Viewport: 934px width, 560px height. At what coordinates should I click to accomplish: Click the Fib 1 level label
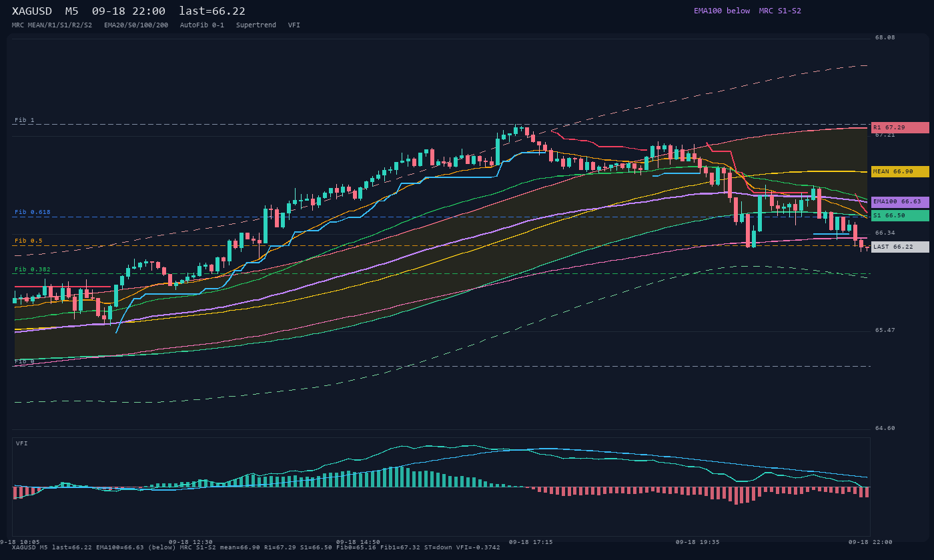click(x=24, y=120)
